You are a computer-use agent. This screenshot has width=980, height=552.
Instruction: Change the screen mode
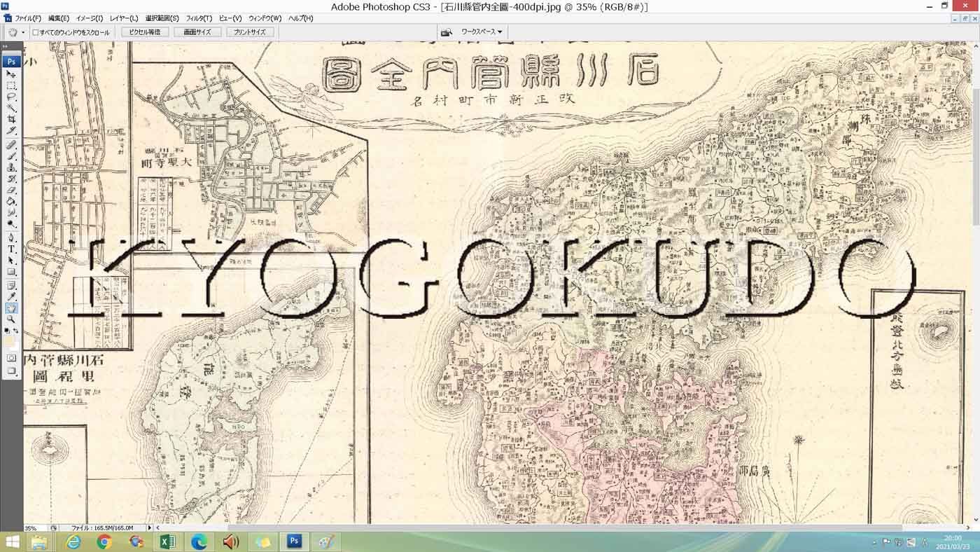pyautogui.click(x=11, y=371)
